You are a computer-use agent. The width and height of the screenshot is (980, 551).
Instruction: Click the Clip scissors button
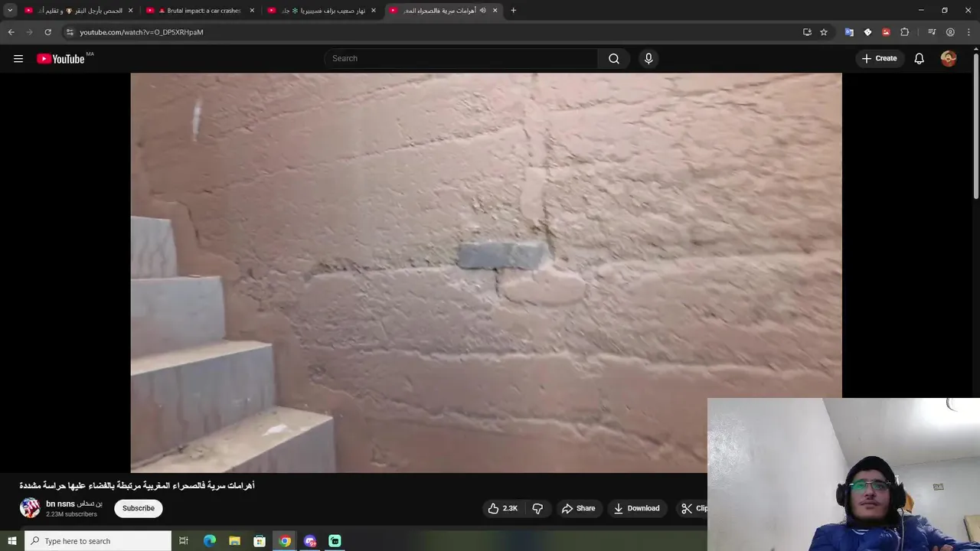(694, 508)
